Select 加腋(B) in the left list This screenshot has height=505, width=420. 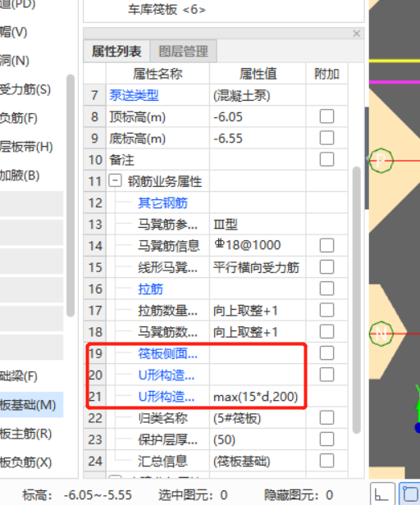click(20, 175)
